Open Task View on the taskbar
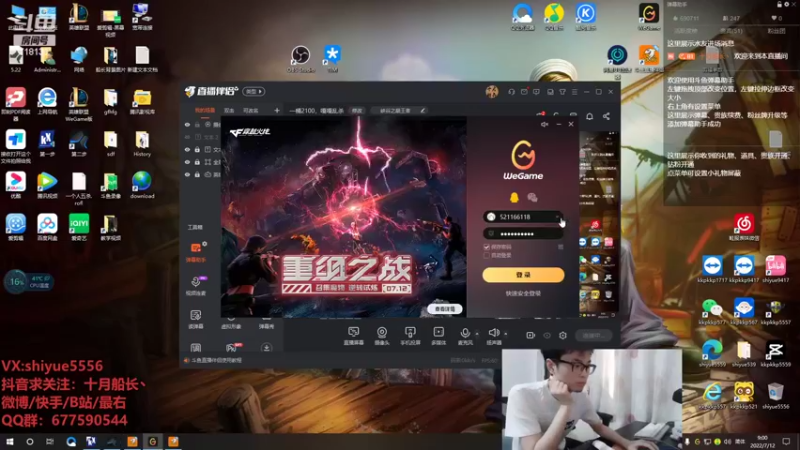Image resolution: width=800 pixels, height=450 pixels. tap(49, 442)
